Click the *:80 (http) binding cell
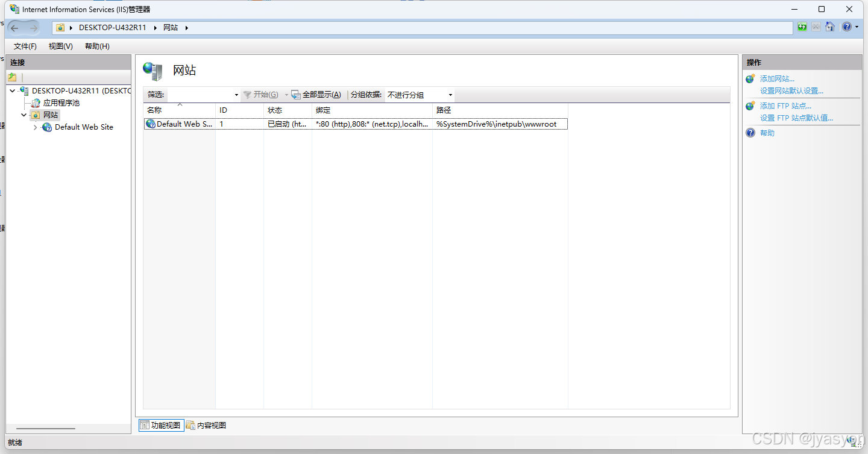Screen dimensions: 868x454 [x=372, y=124]
